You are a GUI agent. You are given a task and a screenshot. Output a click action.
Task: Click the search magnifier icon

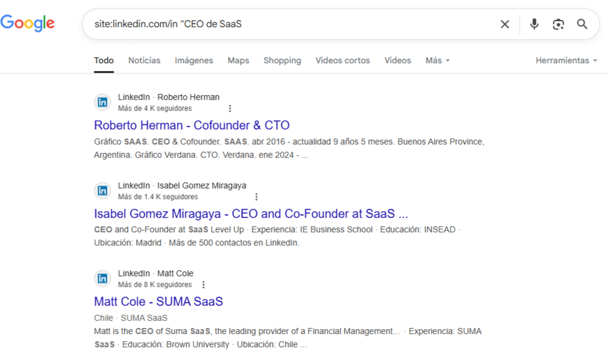(582, 24)
